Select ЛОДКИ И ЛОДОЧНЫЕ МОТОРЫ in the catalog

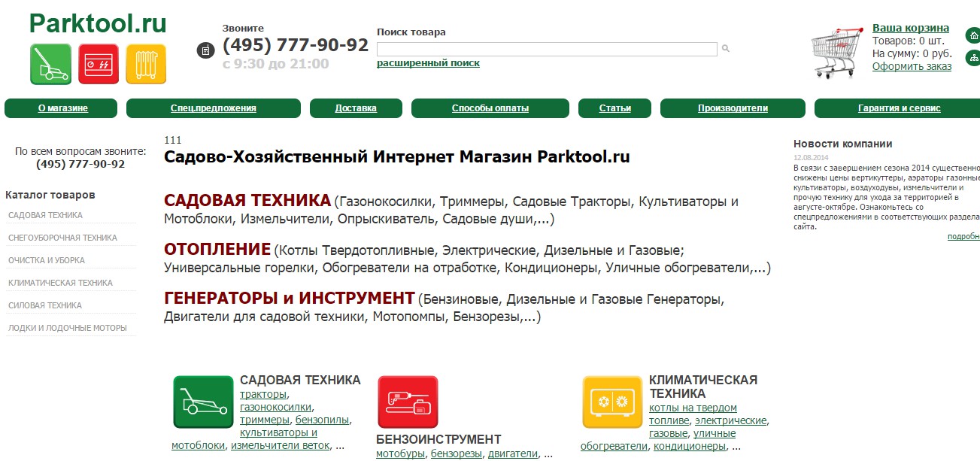pyautogui.click(x=68, y=328)
